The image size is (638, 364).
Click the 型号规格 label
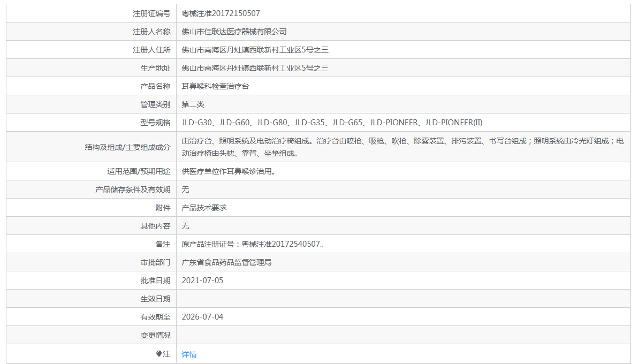click(155, 123)
